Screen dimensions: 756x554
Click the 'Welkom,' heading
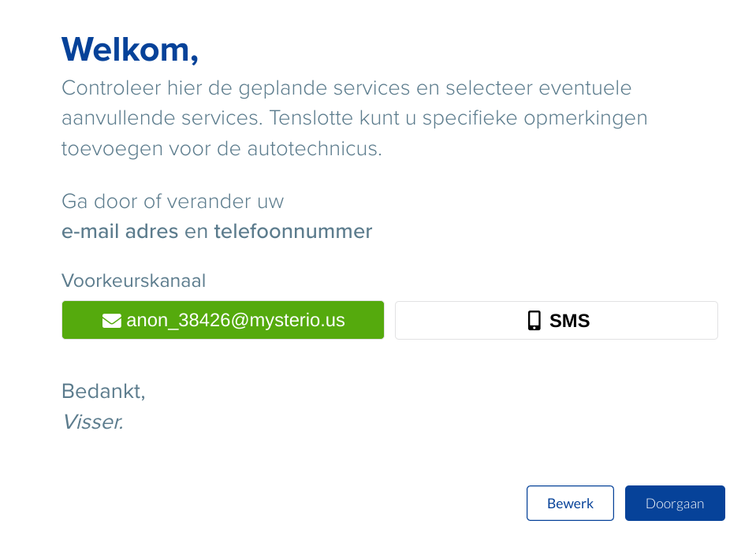coord(130,50)
